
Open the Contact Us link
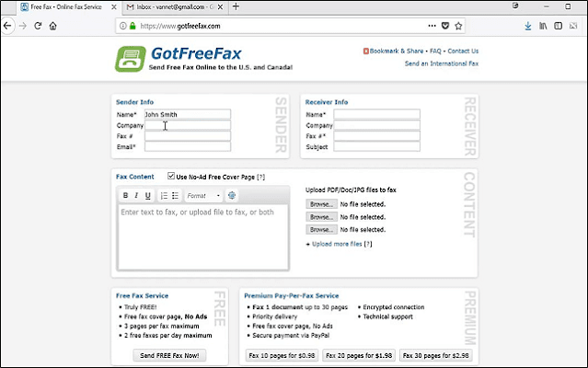(x=463, y=51)
